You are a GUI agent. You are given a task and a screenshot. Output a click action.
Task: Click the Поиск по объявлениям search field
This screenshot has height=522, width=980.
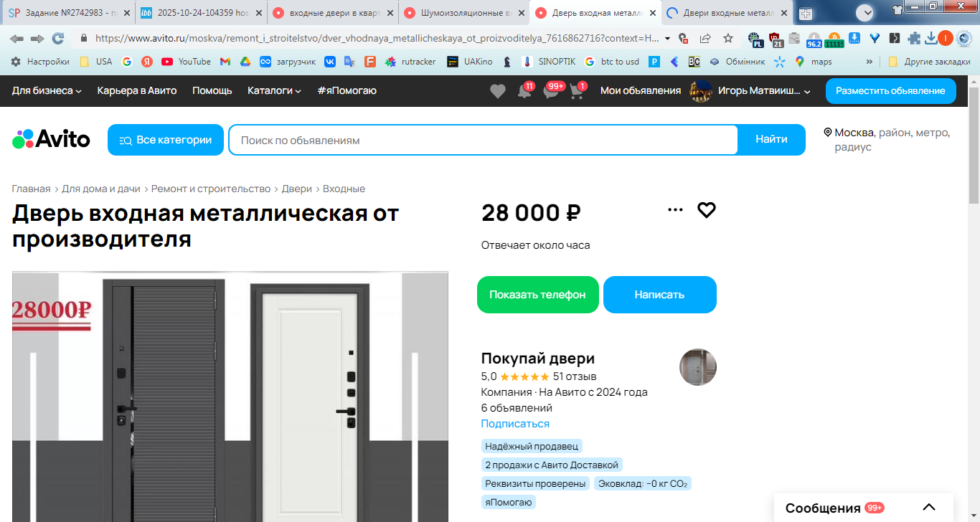coord(484,140)
